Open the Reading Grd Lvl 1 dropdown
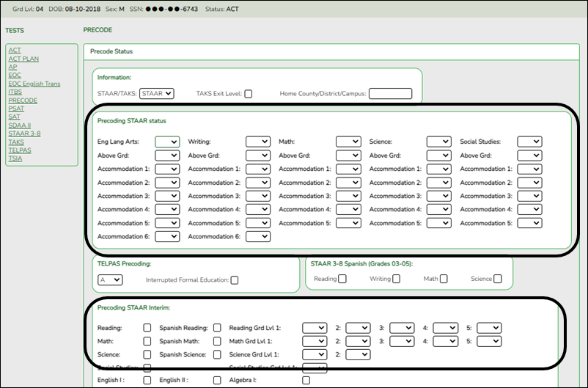Viewport: 588px width, 388px height. point(314,328)
